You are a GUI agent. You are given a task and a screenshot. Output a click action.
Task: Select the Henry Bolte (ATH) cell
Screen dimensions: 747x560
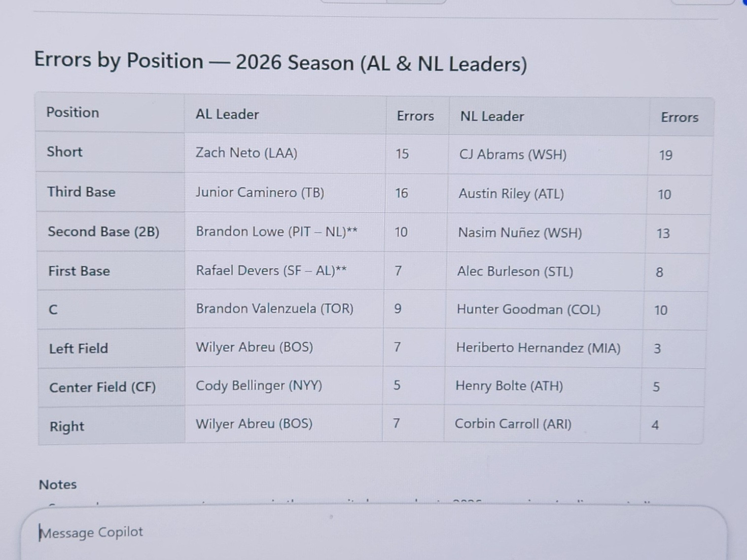coord(542,387)
